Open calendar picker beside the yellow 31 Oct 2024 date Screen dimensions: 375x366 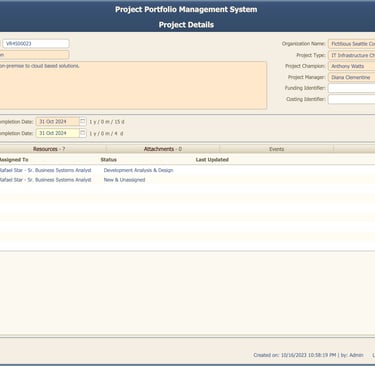(x=83, y=133)
